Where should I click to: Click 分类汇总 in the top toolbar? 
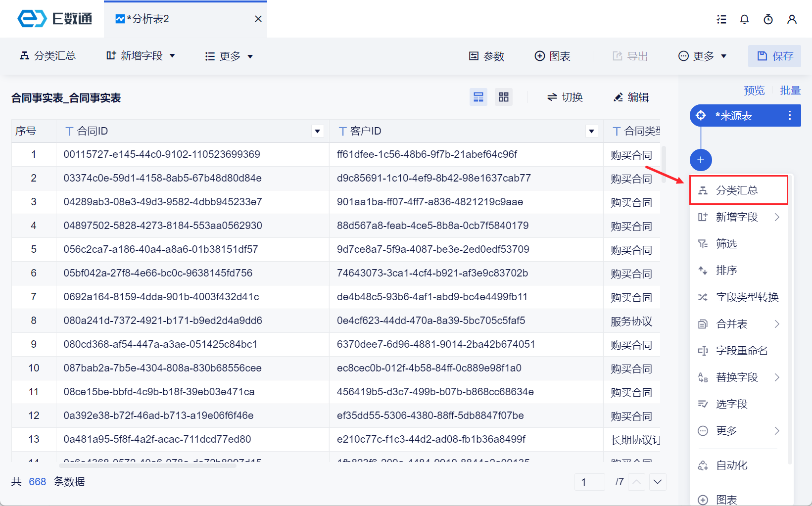coord(48,56)
